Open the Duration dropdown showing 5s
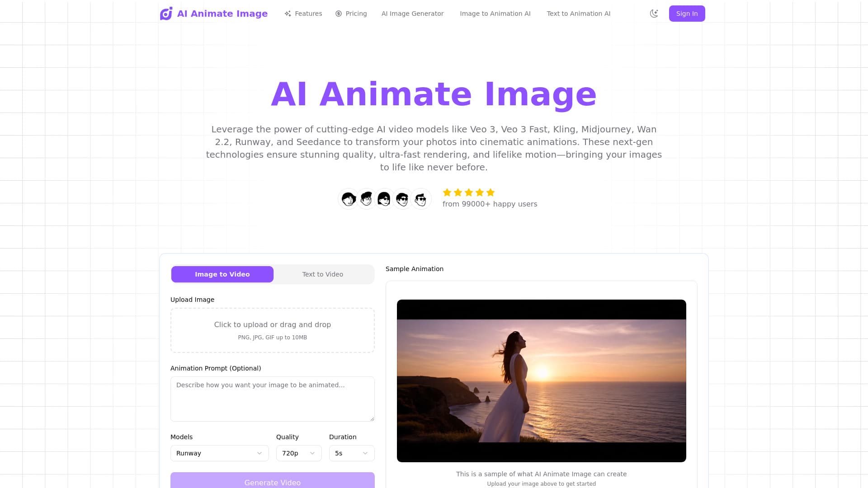Screen dimensions: 868x488 coord(351,453)
